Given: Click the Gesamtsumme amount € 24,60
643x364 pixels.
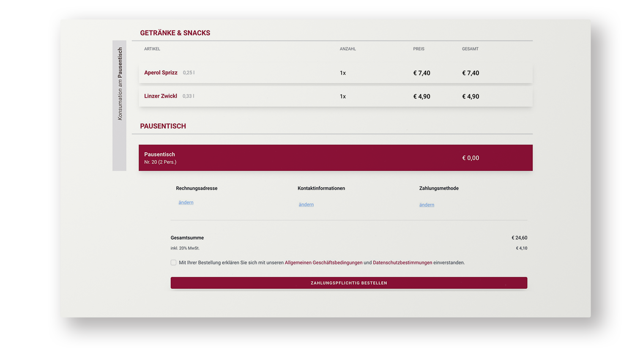Looking at the screenshot, I should coord(520,238).
